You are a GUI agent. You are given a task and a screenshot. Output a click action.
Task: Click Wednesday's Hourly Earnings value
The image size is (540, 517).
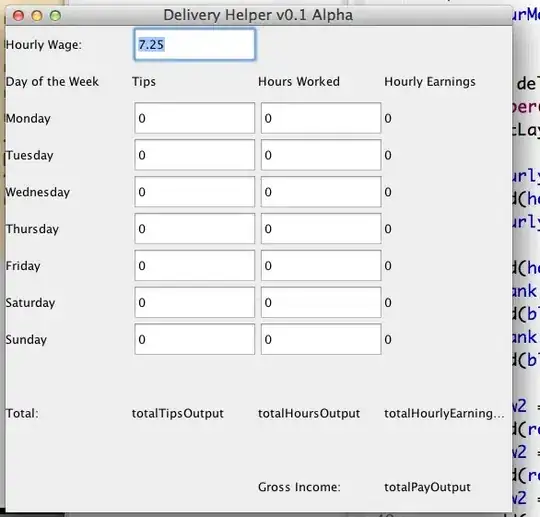click(388, 192)
